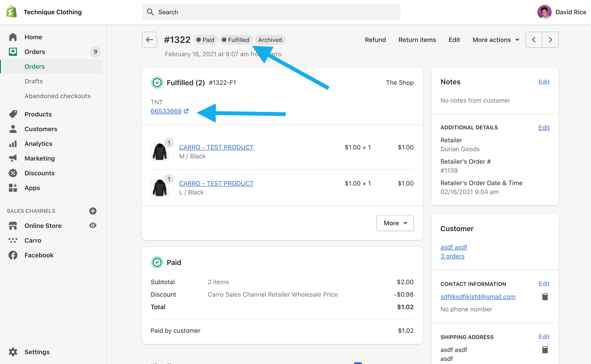
Task: Open the Carro sales channel
Action: [33, 240]
